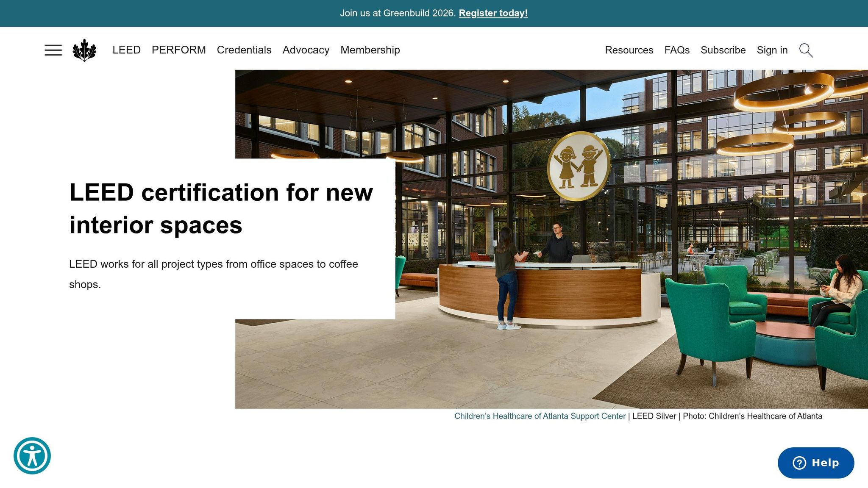Open the Advocacy menu item
Image resolution: width=868 pixels, height=488 pixels.
tap(306, 50)
